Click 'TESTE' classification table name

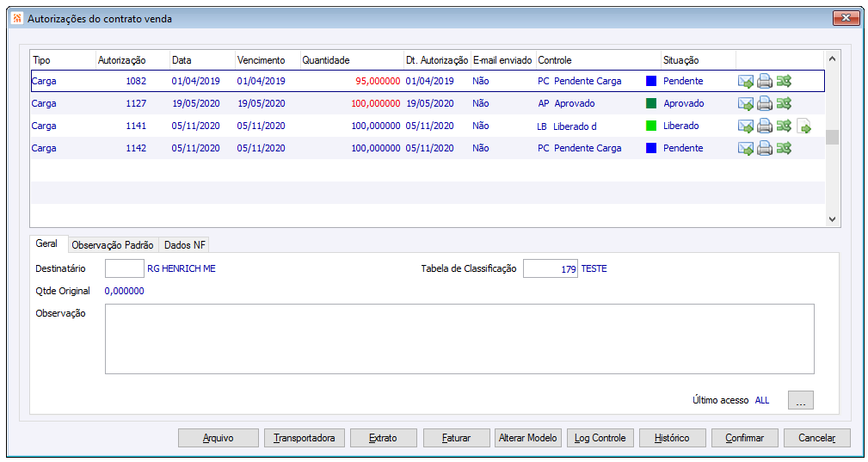594,269
